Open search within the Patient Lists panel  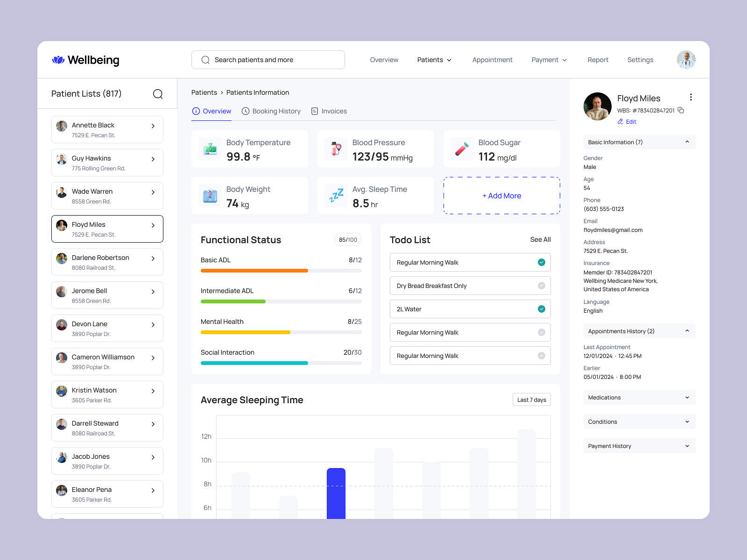tap(158, 94)
